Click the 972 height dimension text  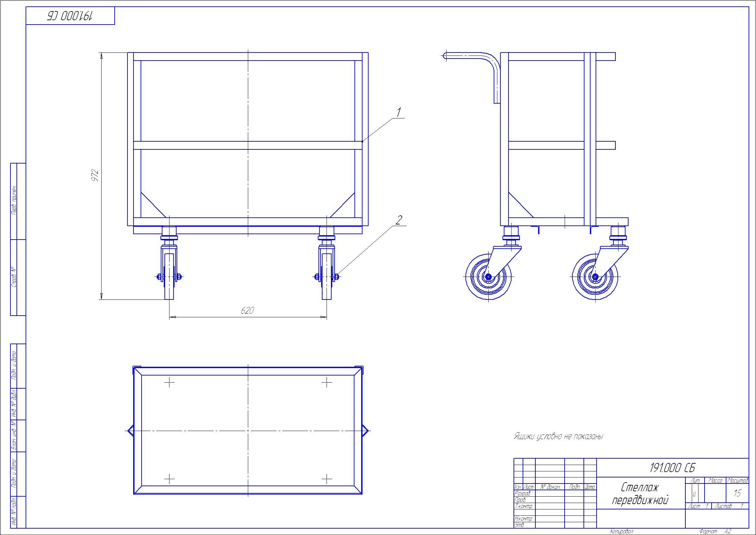[x=96, y=175]
